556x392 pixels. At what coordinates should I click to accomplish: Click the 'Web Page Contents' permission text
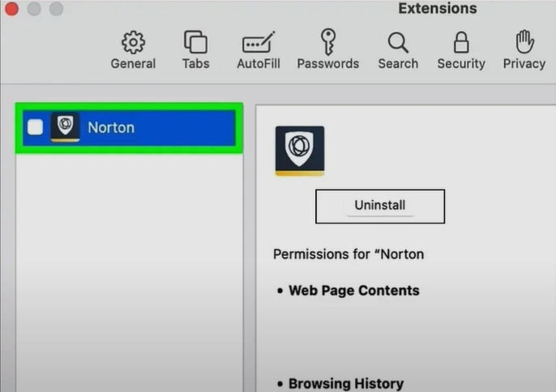click(354, 291)
